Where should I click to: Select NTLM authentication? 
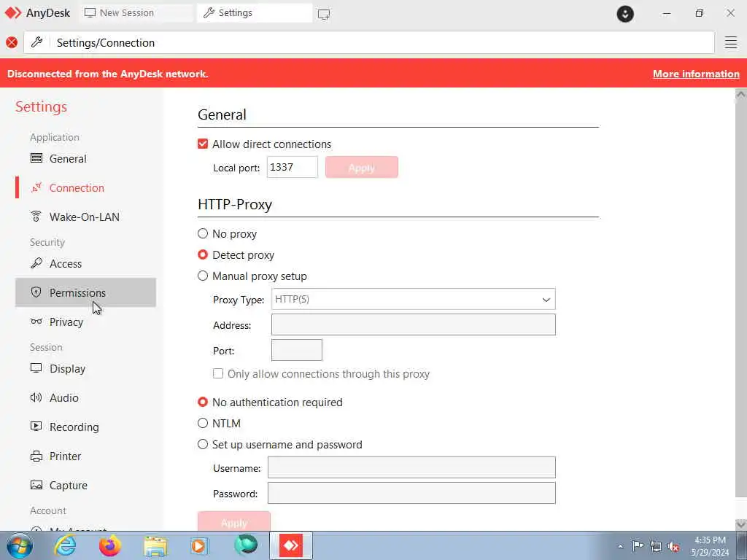pyautogui.click(x=203, y=423)
